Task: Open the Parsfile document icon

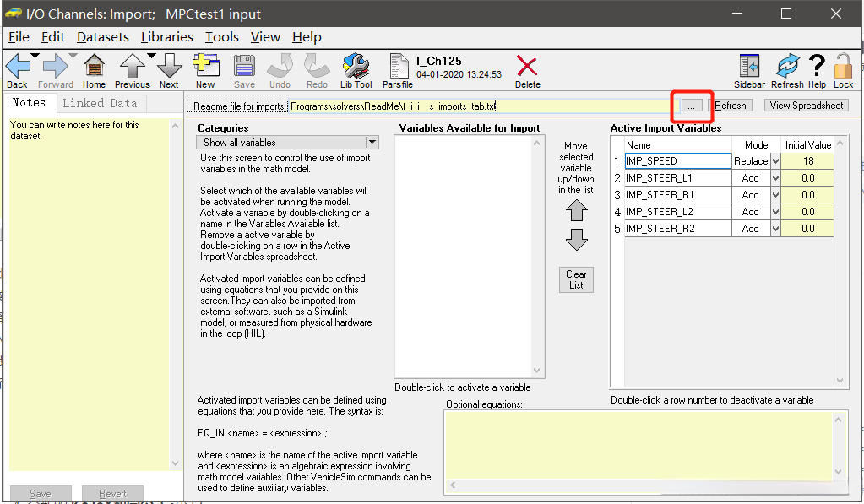Action: [398, 67]
